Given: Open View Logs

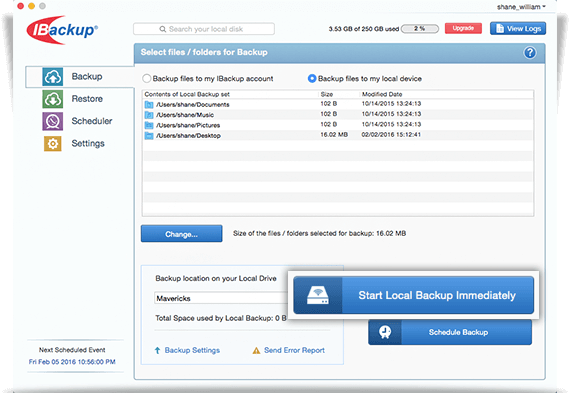Looking at the screenshot, I should pyautogui.click(x=518, y=28).
